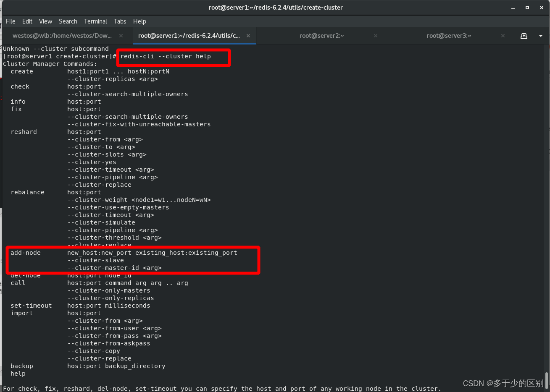Screen dimensions: 550x392
Task: Click the 'set-timeout' command name
Action: point(31,306)
